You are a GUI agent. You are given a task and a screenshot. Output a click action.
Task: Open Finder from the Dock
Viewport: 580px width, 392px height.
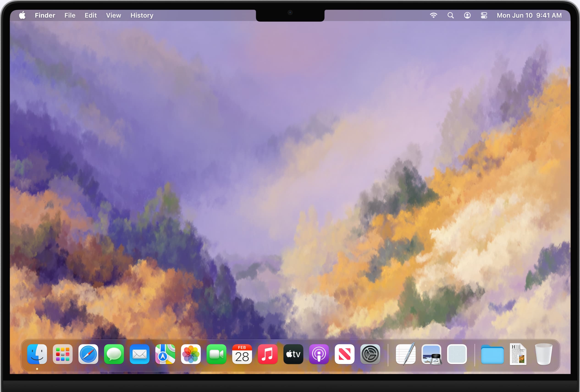pos(37,354)
